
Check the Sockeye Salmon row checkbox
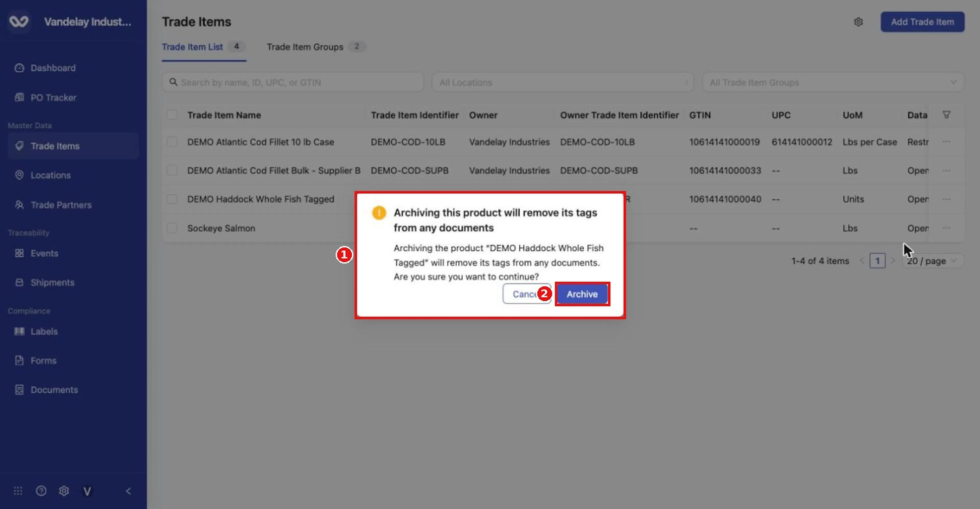(x=172, y=228)
